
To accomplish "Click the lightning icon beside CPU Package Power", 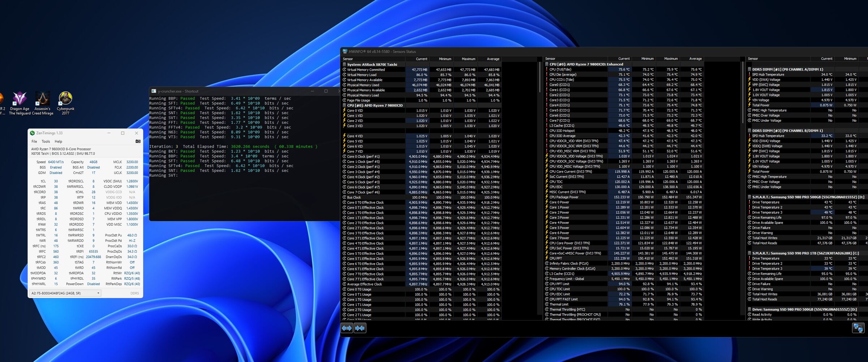I will point(547,197).
